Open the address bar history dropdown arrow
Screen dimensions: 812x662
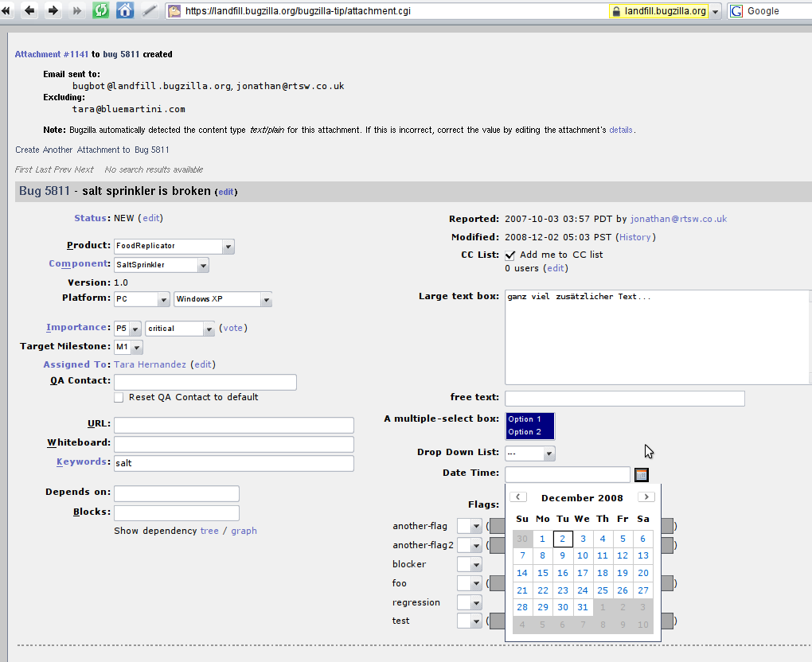[715, 11]
